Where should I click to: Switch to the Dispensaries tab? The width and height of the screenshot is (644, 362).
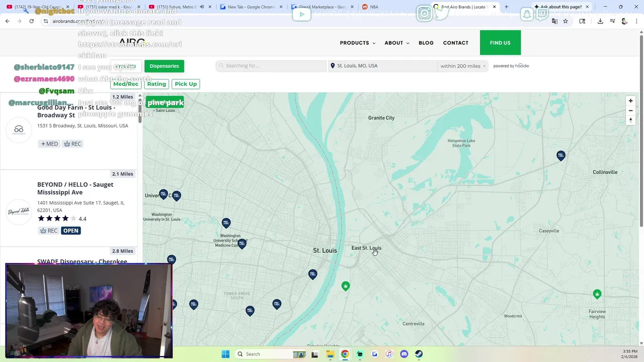164,66
